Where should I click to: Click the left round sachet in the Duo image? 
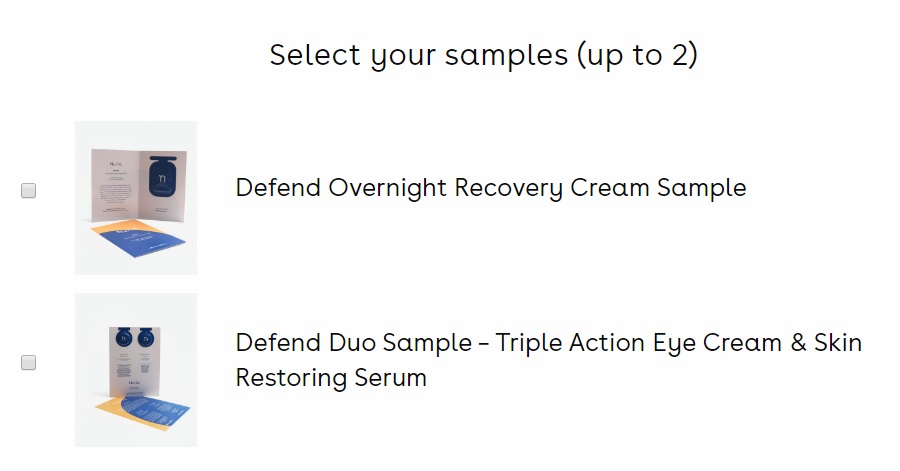click(122, 339)
